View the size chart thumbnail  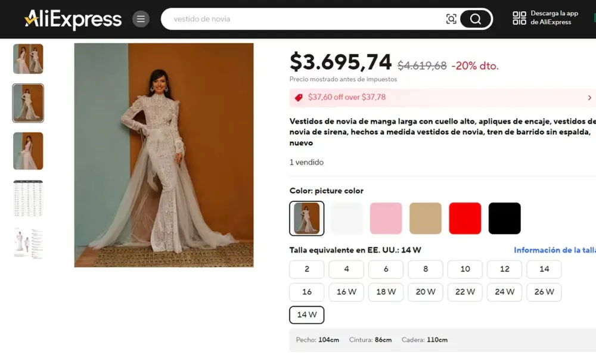tap(28, 198)
